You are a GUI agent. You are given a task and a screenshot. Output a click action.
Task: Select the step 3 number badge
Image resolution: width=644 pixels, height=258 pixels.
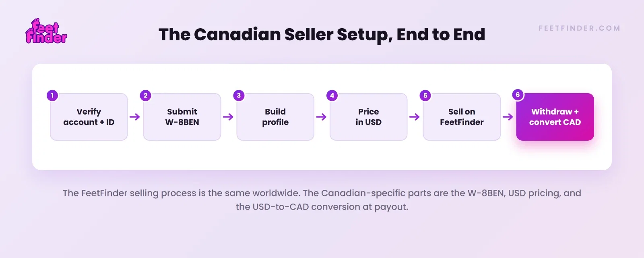click(x=239, y=96)
